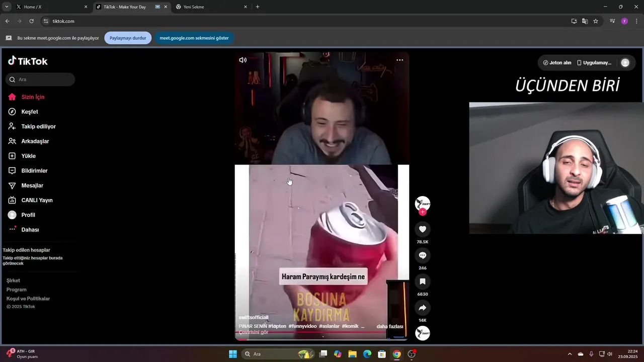Click Paylaşmayı durdur button
Image resolution: width=644 pixels, height=362 pixels.
click(128, 38)
